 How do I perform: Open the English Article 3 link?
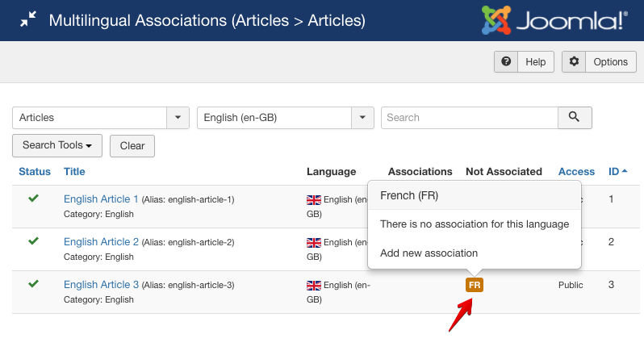pyautogui.click(x=101, y=284)
